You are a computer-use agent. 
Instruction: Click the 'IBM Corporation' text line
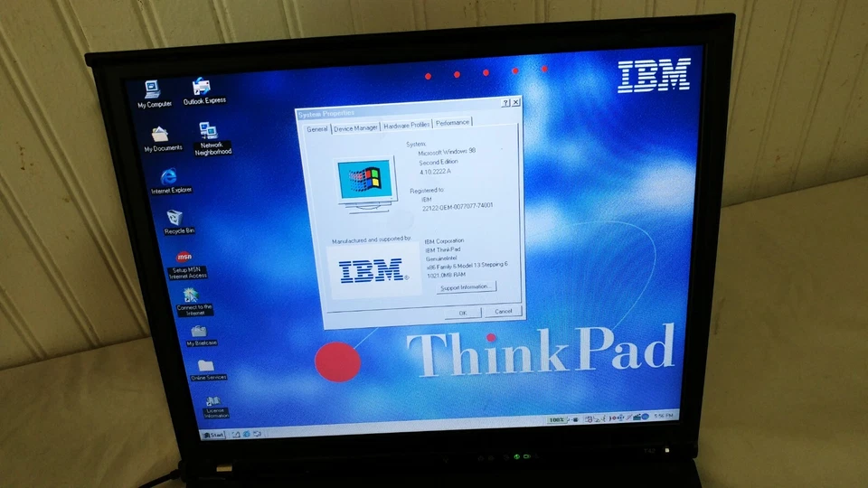(x=444, y=241)
